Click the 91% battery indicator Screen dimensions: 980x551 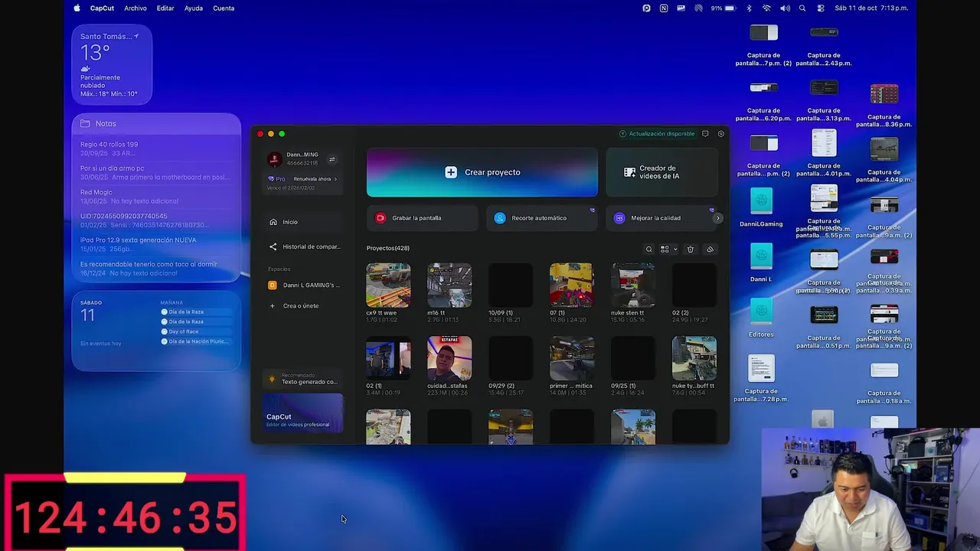coord(724,8)
